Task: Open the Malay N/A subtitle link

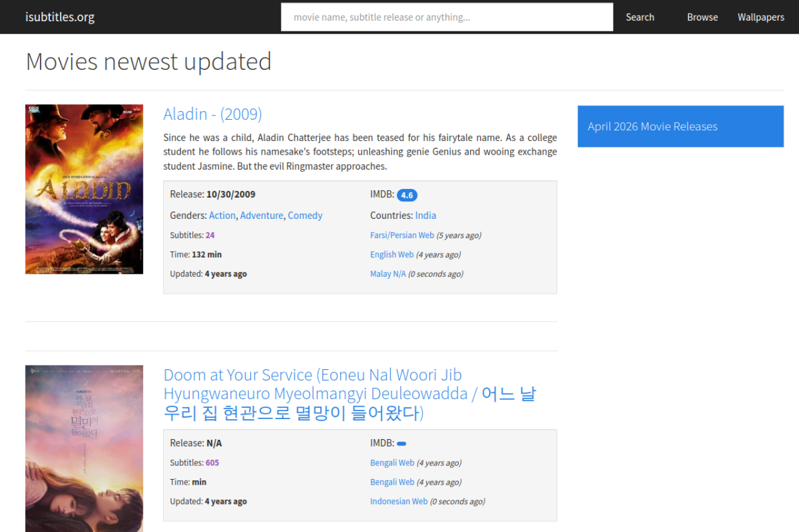Action: [388, 274]
